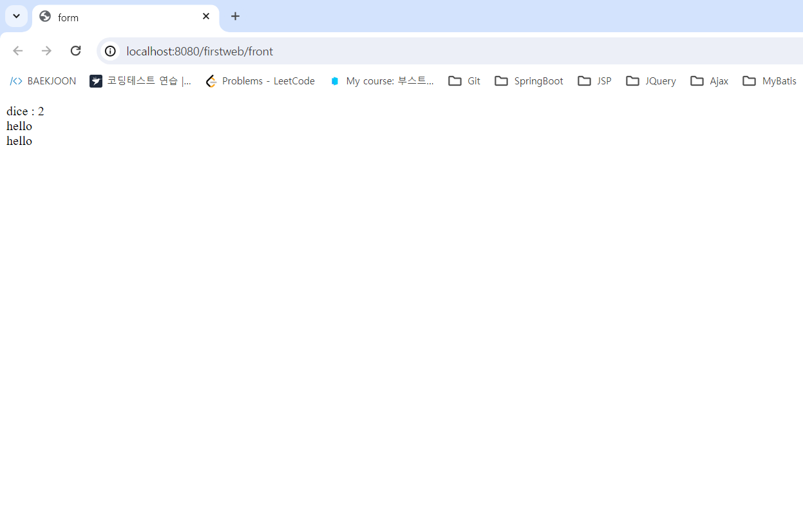Select the 'form' browser tab

tap(126, 17)
